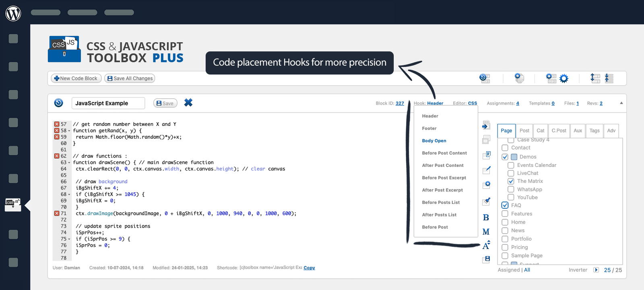Open the Block ID 327 link
Screen dimensions: 644x290
(400, 103)
